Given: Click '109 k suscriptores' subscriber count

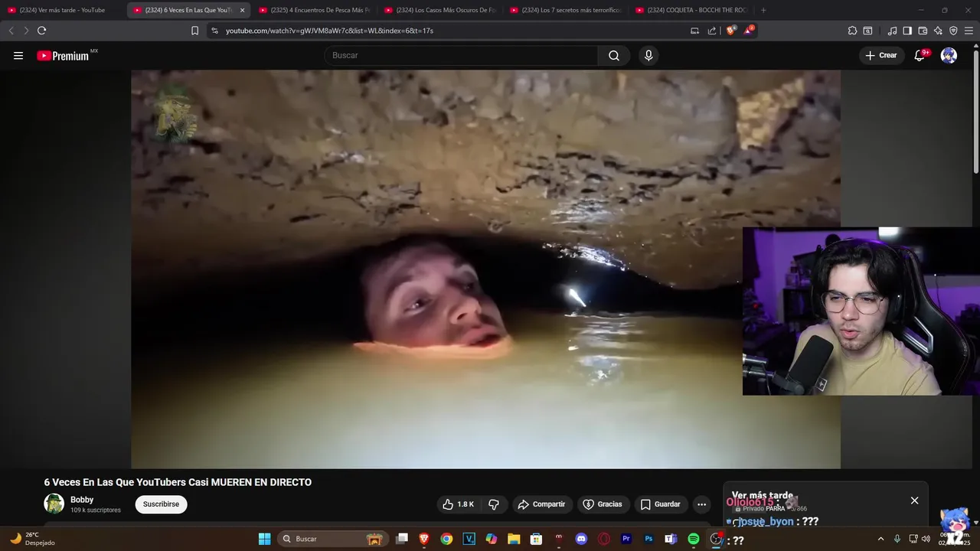Looking at the screenshot, I should [96, 510].
